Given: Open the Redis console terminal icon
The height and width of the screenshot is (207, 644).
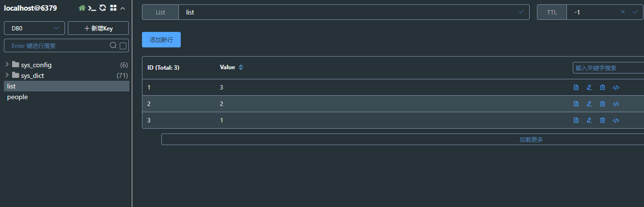Looking at the screenshot, I should coord(92,8).
